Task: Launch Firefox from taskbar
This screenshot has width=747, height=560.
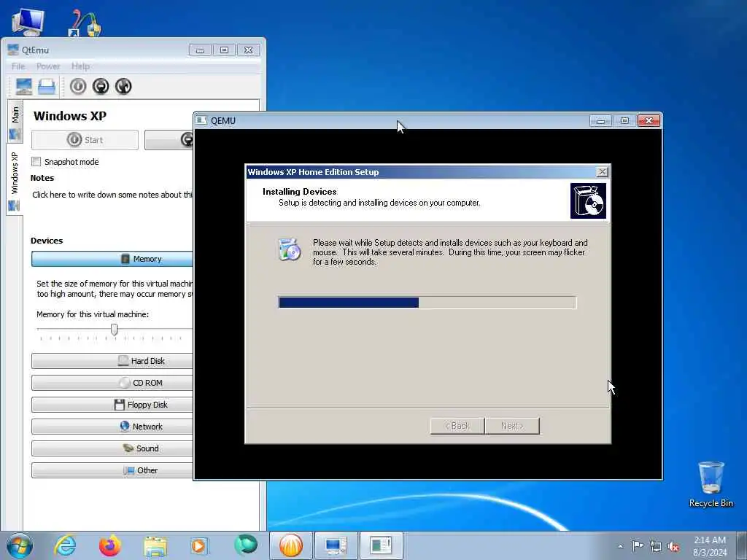Action: click(x=110, y=545)
